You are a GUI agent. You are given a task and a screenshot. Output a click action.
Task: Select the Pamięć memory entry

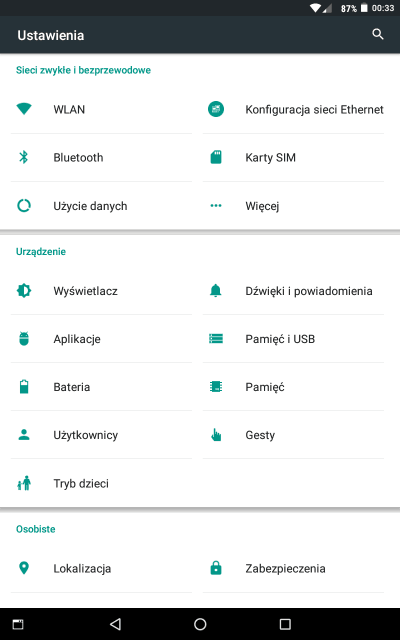293,387
